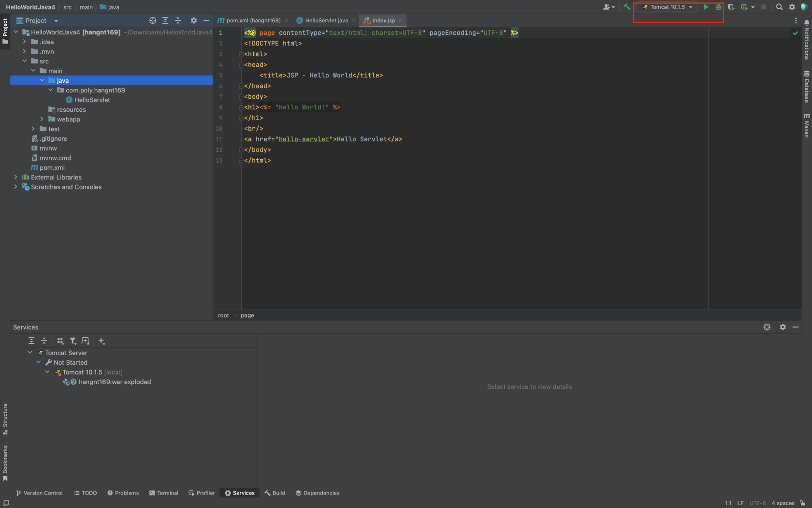Click the stop process icon
The width and height of the screenshot is (812, 508).
pos(764,7)
